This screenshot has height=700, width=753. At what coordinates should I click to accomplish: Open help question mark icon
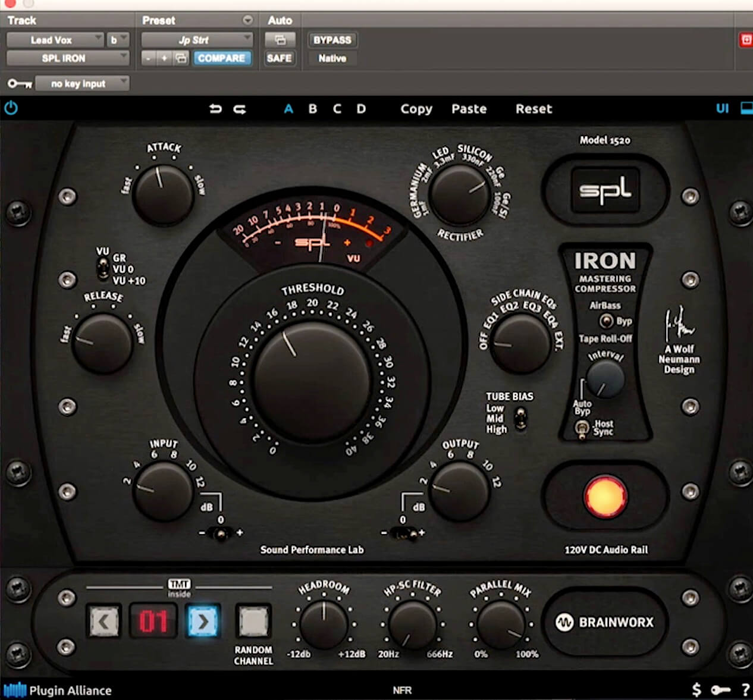(745, 690)
